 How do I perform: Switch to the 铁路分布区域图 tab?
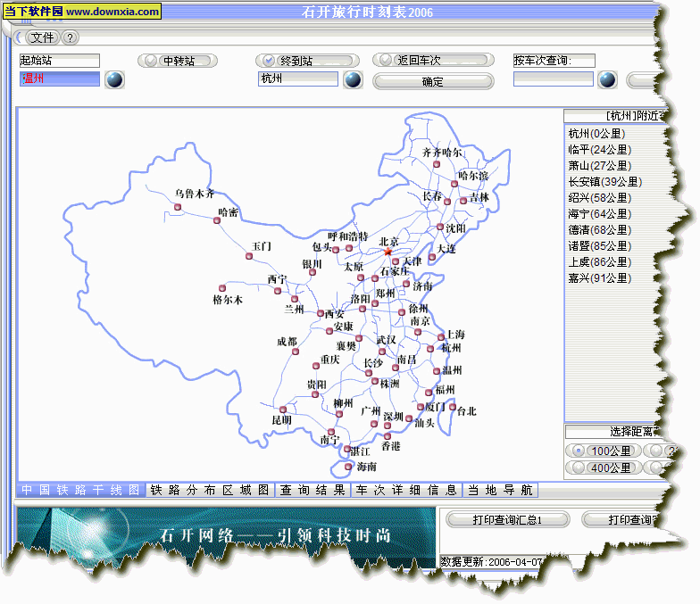coord(209,490)
